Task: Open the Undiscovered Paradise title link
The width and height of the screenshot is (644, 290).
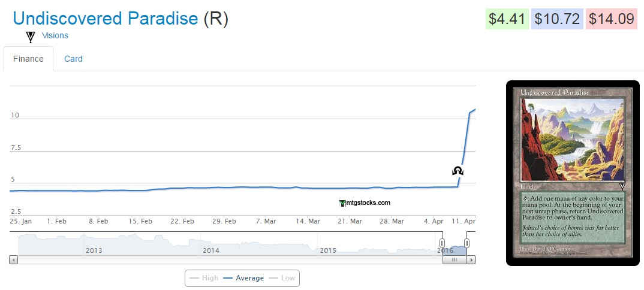Action: tap(105, 19)
